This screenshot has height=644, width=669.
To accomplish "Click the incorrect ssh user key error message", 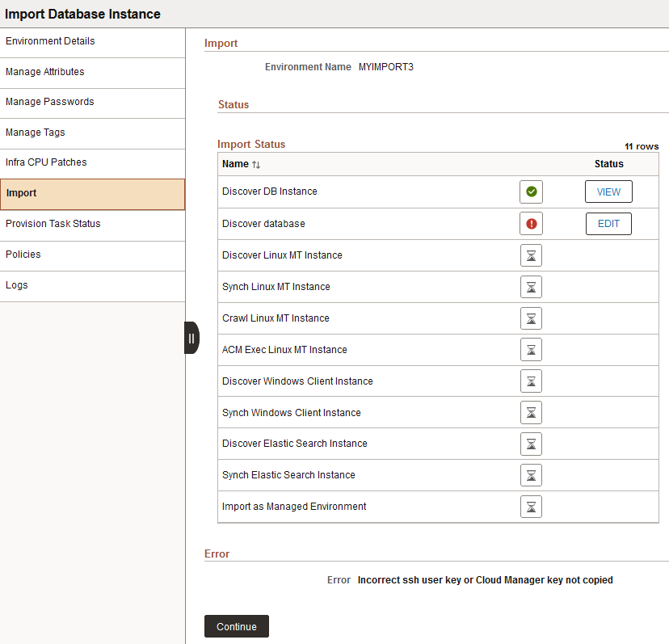I will pyautogui.click(x=485, y=580).
